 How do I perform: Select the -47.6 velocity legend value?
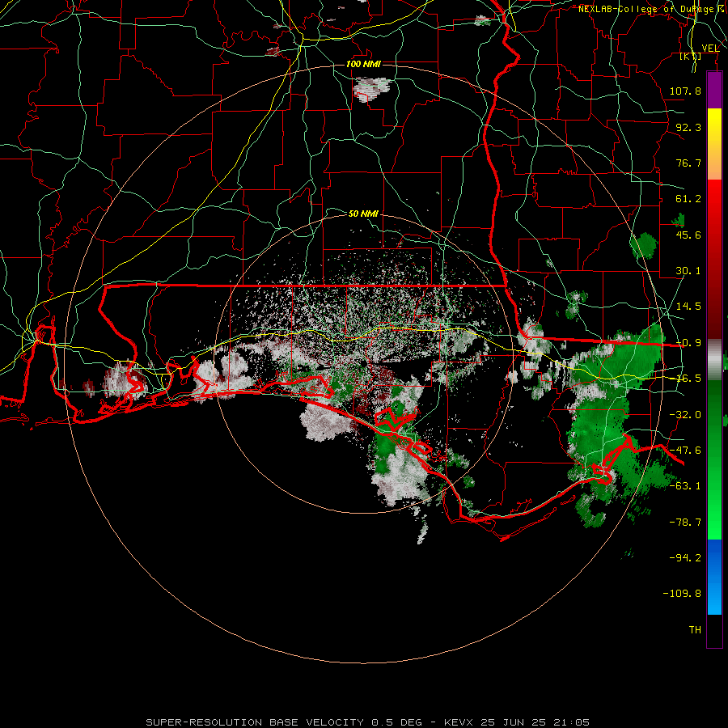tap(685, 451)
